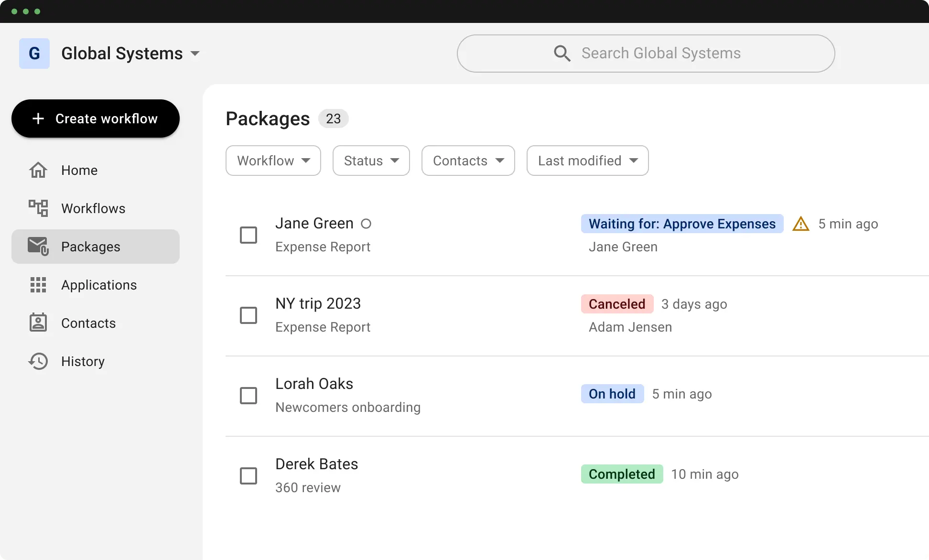This screenshot has width=929, height=560.
Task: Tick the Derek Bates package checkbox
Action: [248, 476]
